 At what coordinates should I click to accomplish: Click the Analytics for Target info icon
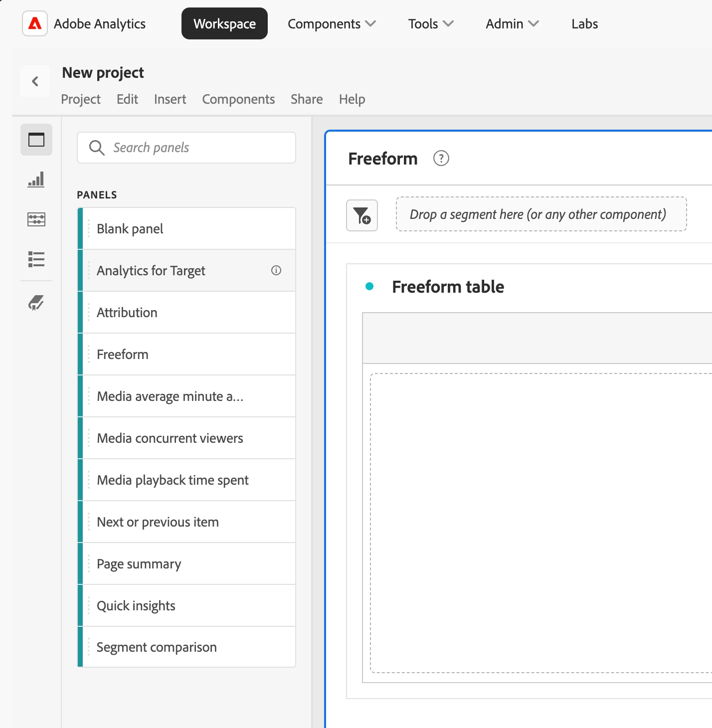[276, 270]
